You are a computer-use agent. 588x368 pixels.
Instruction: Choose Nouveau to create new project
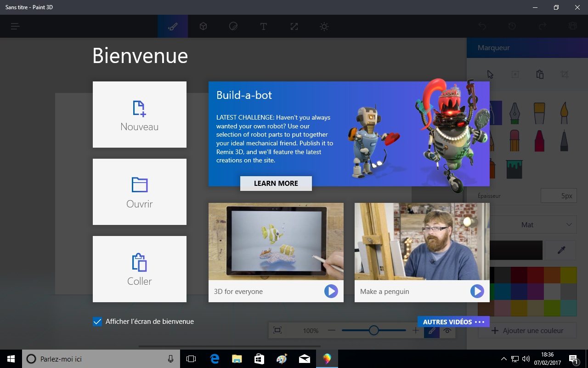pos(140,115)
